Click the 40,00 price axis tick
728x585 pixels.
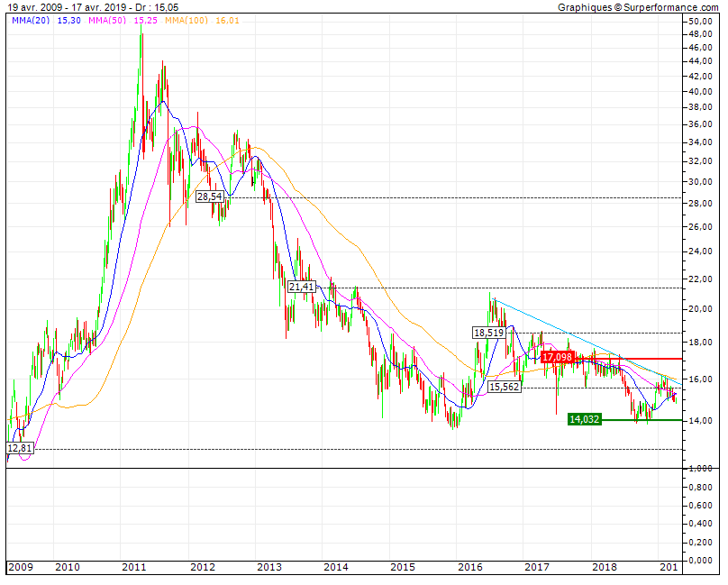(700, 91)
